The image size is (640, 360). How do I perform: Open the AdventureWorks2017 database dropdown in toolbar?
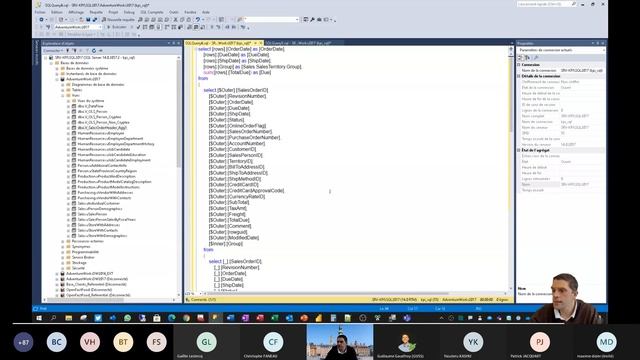[x=78, y=27]
